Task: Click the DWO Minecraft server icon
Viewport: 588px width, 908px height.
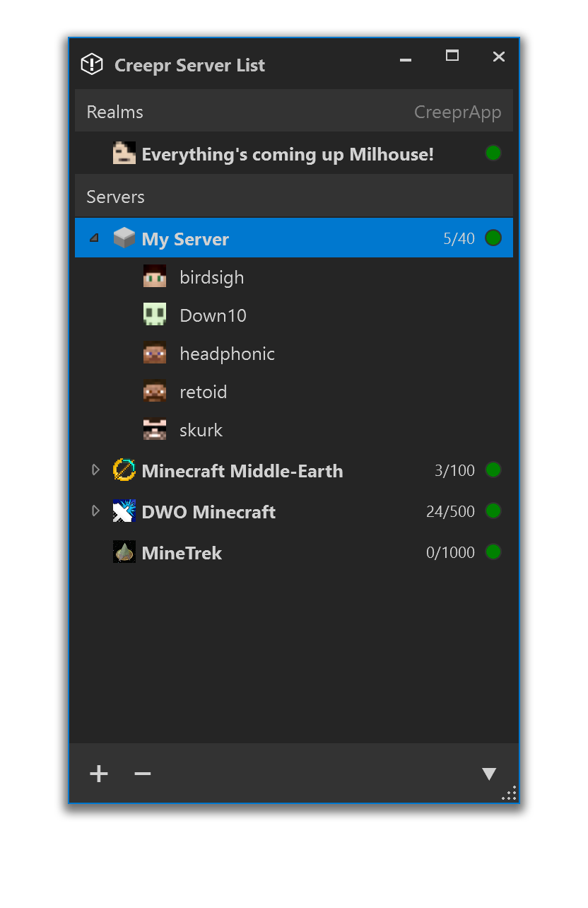Action: tap(124, 511)
